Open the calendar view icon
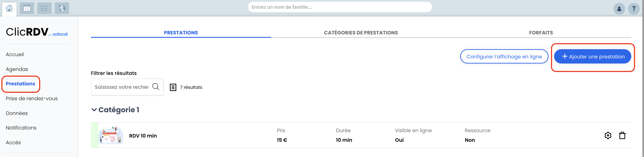This screenshot has width=644, height=157. click(x=27, y=8)
